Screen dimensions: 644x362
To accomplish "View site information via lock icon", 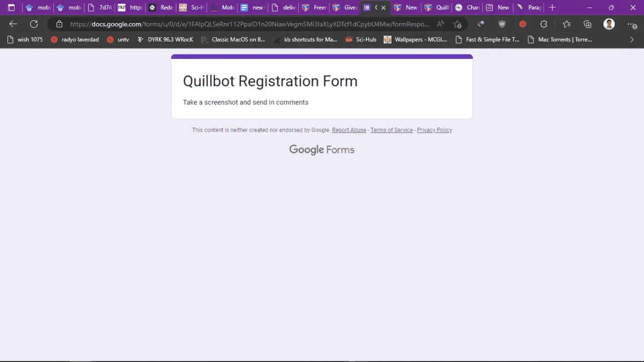I will tap(59, 24).
